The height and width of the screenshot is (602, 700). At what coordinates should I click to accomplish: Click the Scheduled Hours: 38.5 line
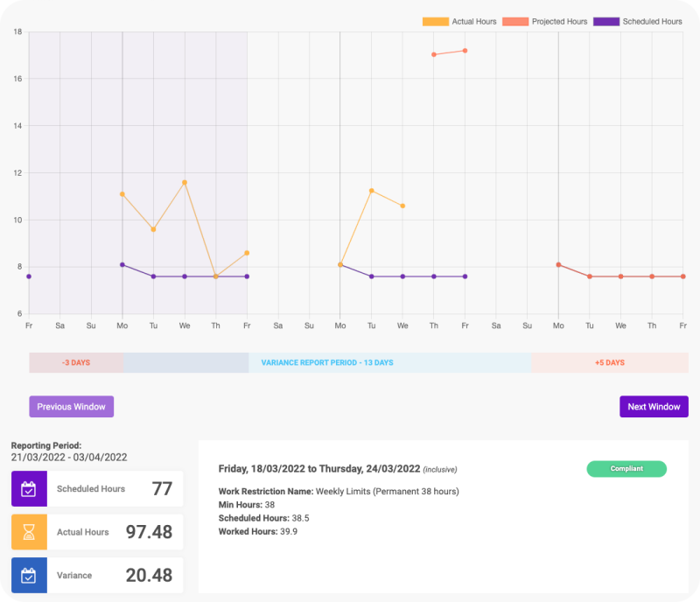pyautogui.click(x=264, y=518)
